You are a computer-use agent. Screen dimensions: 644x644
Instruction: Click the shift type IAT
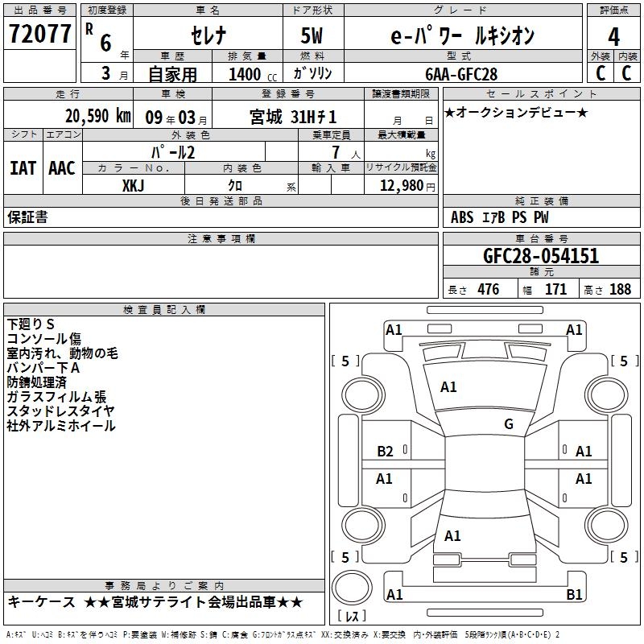(23, 168)
